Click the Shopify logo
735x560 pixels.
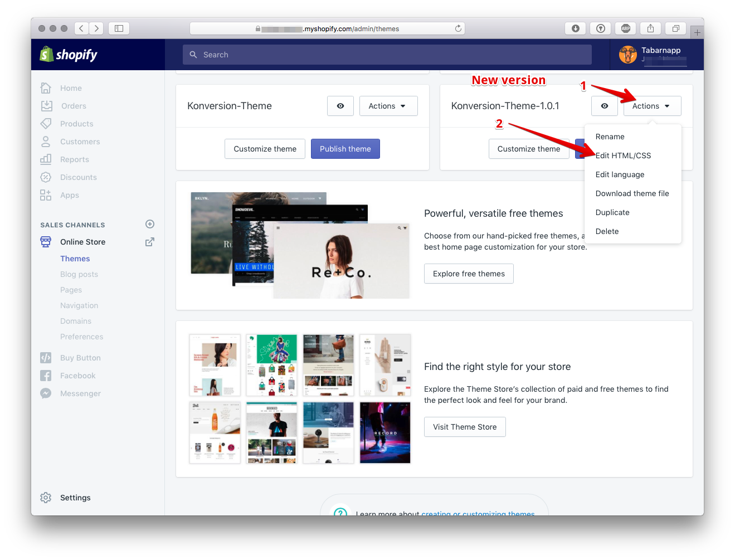pyautogui.click(x=69, y=55)
